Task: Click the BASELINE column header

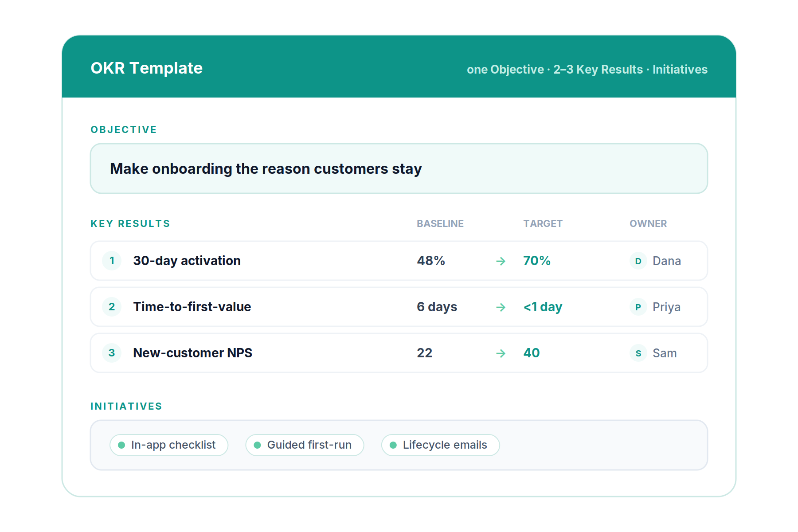Action: (440, 223)
